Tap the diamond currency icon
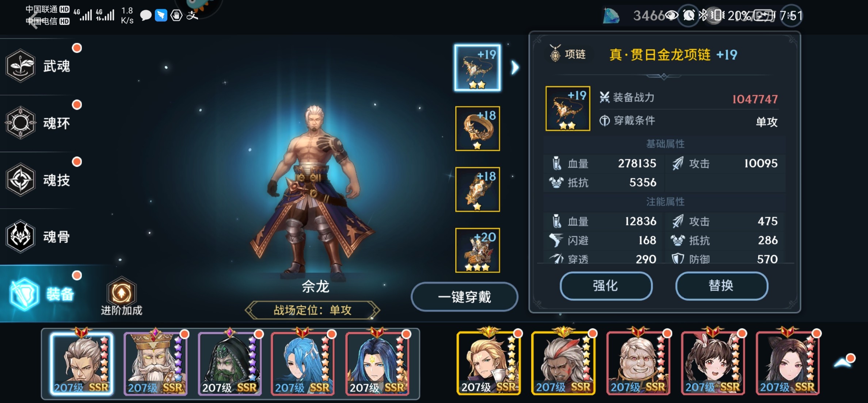868x403 pixels. coord(611,16)
